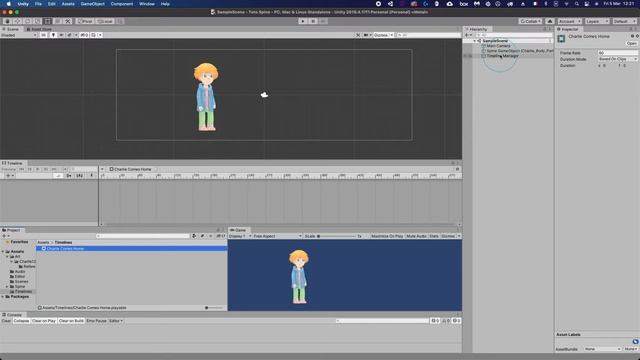Viewport: 640px width, 360px height.
Task: Open the Scene Gizmos dropdown
Action: [x=383, y=35]
